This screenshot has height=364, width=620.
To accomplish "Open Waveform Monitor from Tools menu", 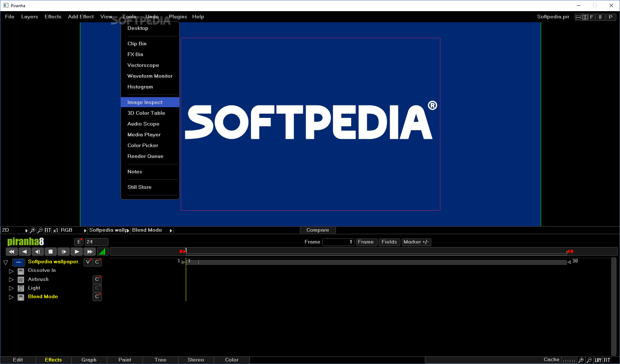I will [x=150, y=76].
